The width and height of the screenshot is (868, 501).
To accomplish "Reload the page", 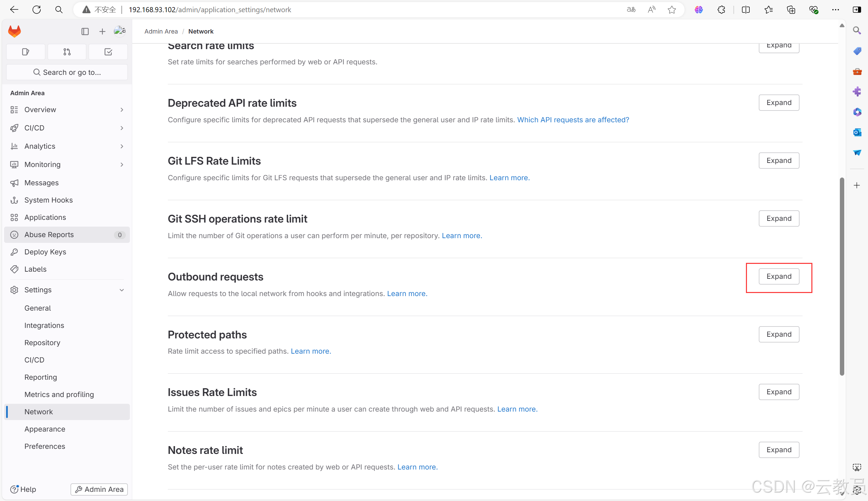I will [x=37, y=9].
